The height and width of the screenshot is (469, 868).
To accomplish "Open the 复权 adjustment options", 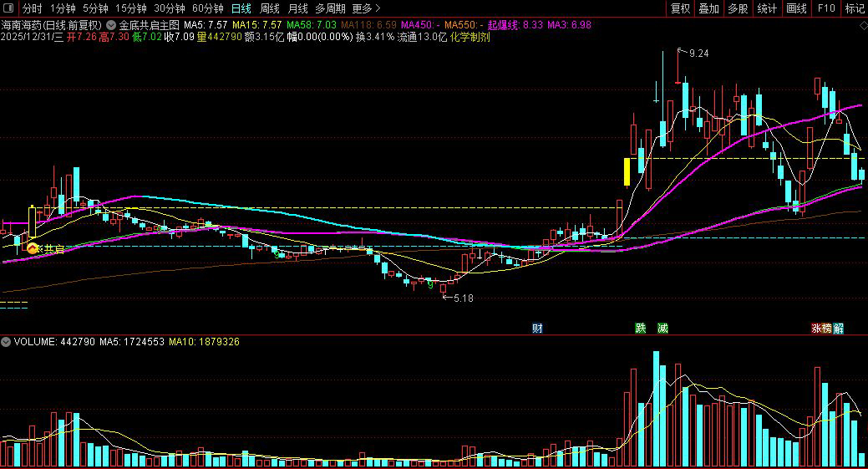I will pyautogui.click(x=680, y=8).
